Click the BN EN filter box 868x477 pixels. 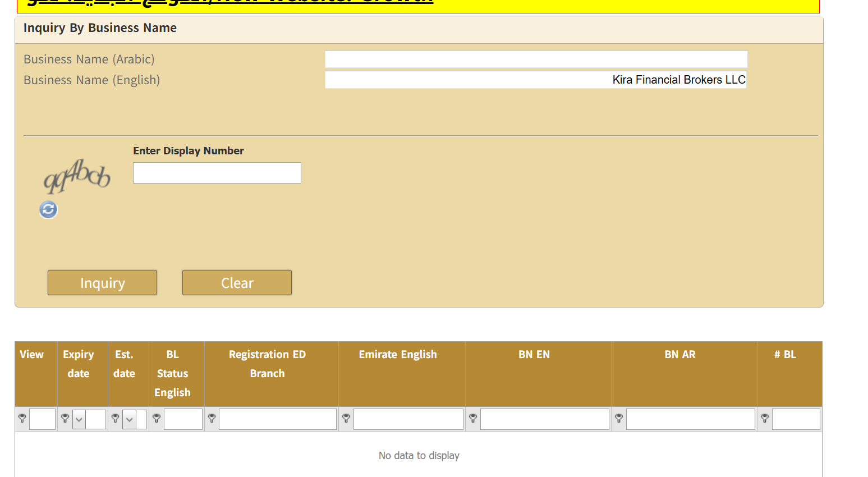[x=545, y=419]
